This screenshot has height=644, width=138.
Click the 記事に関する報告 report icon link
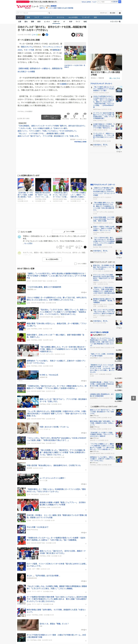tap(23, 118)
